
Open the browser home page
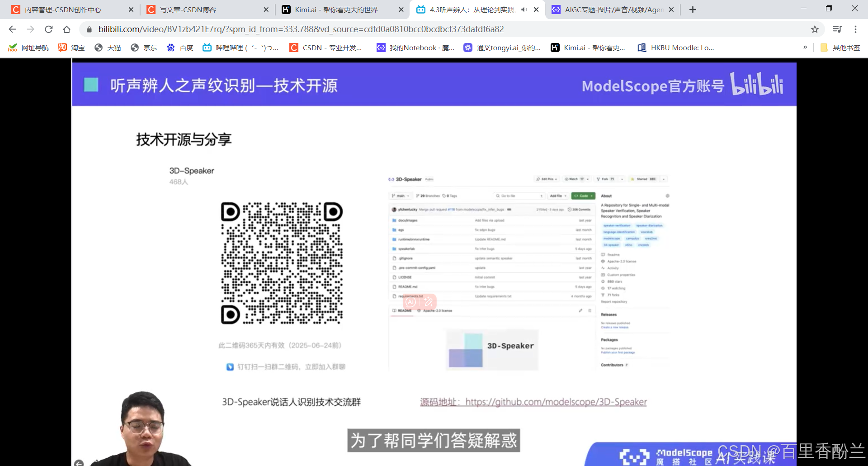(66, 29)
